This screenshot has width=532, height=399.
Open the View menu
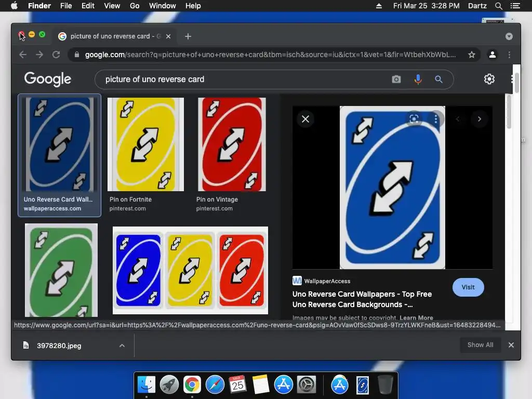(112, 6)
